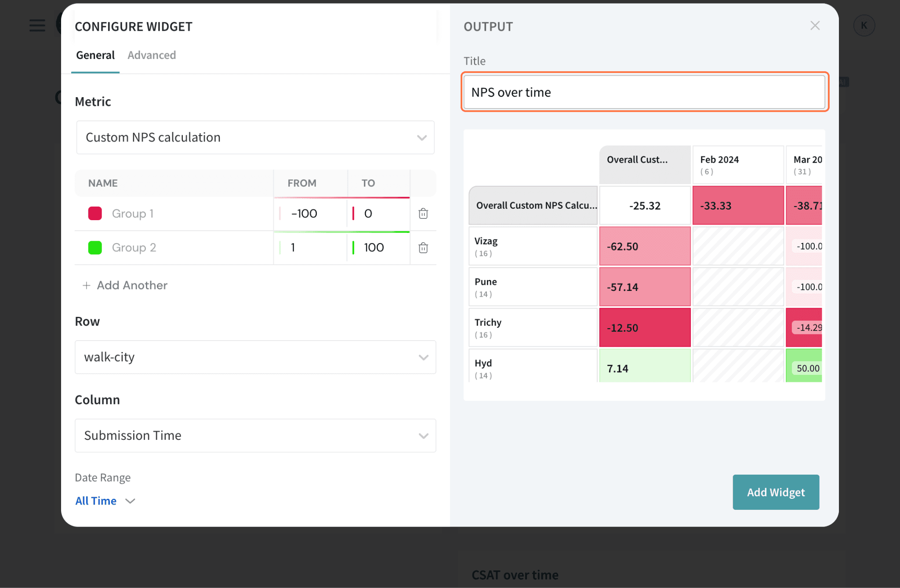Close the configure widget dialog
This screenshot has height=588, width=900.
click(x=815, y=26)
